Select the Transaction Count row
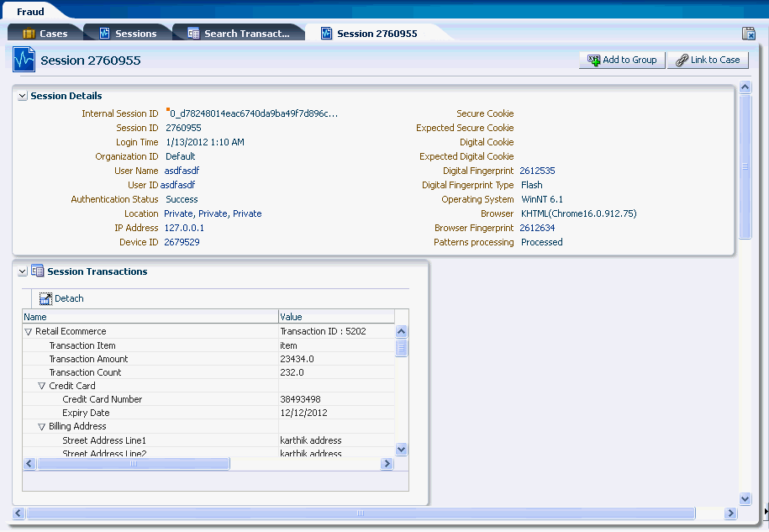769x532 pixels. pyautogui.click(x=208, y=372)
